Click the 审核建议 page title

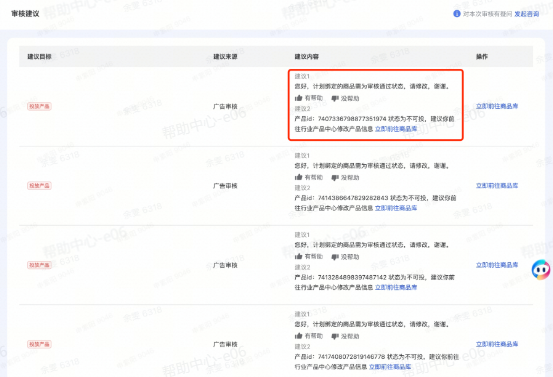tap(25, 14)
